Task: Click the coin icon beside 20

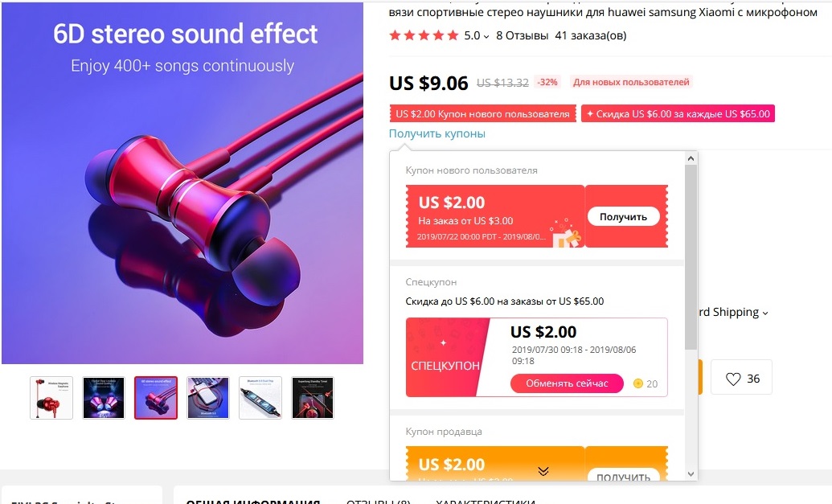Action: tap(637, 383)
